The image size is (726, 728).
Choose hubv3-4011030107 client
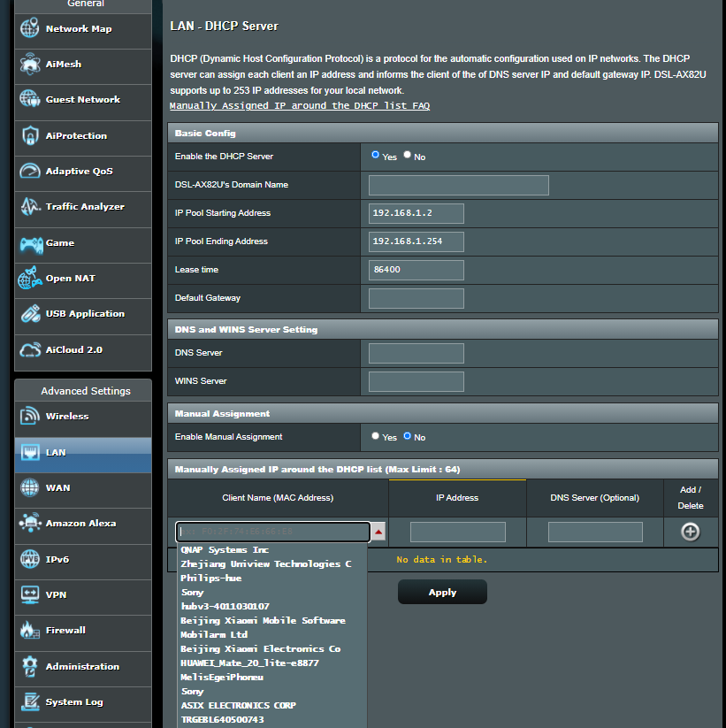click(x=225, y=606)
